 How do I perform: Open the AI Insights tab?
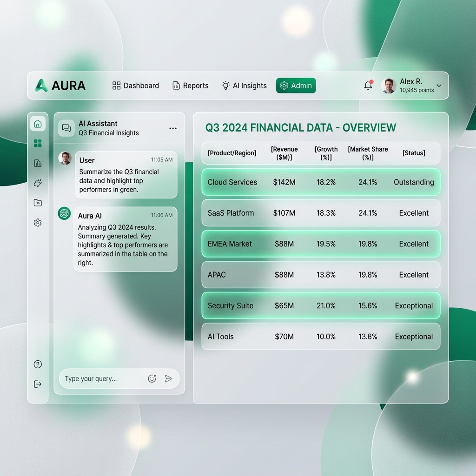pos(244,86)
